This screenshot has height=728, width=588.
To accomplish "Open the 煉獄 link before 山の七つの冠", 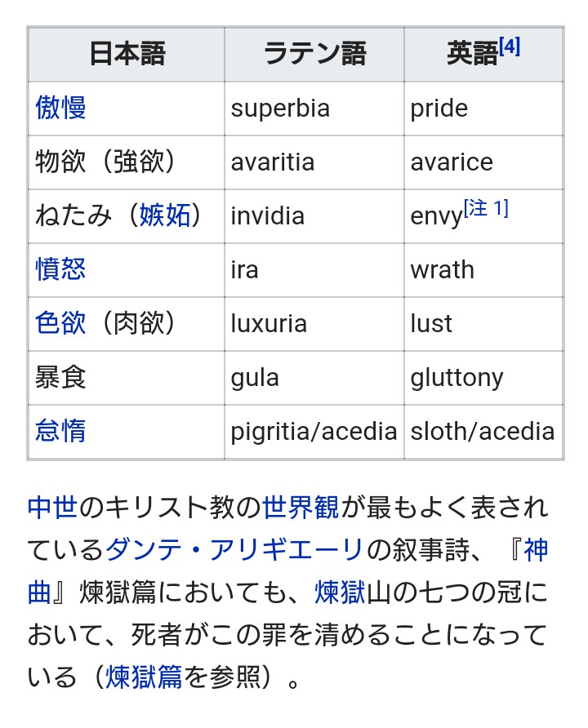I will (x=340, y=593).
